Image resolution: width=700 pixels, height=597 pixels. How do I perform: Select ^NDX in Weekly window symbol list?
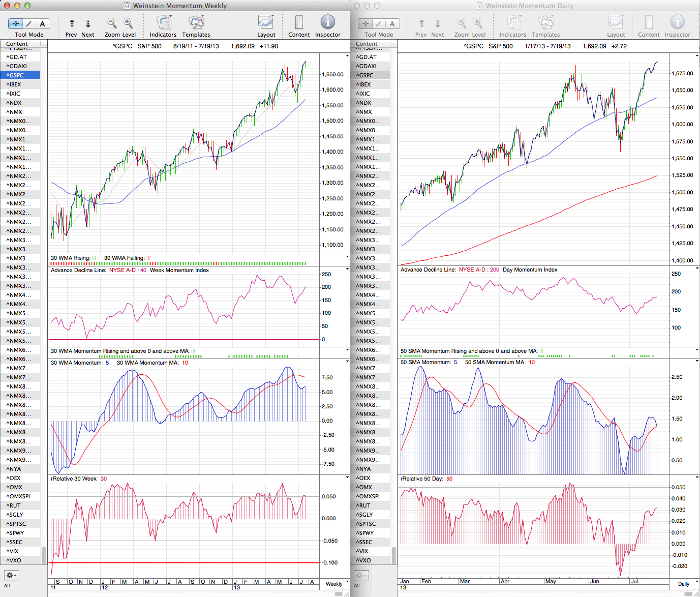click(x=14, y=103)
